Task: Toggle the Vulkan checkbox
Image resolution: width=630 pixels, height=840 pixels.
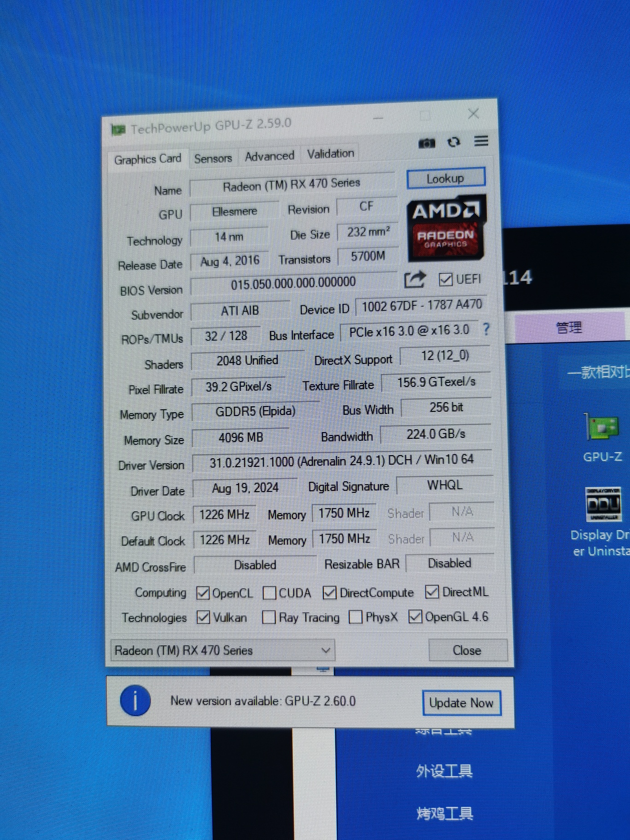Action: [203, 617]
